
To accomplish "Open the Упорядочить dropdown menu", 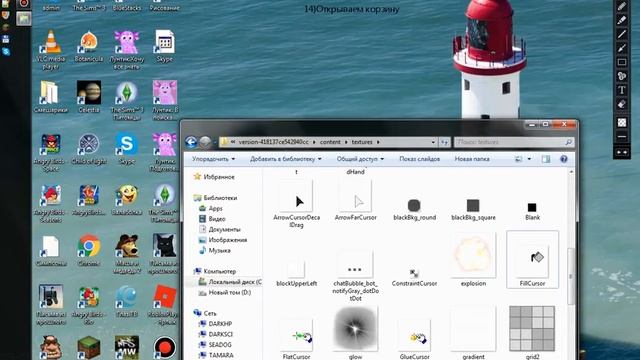I will tap(213, 159).
